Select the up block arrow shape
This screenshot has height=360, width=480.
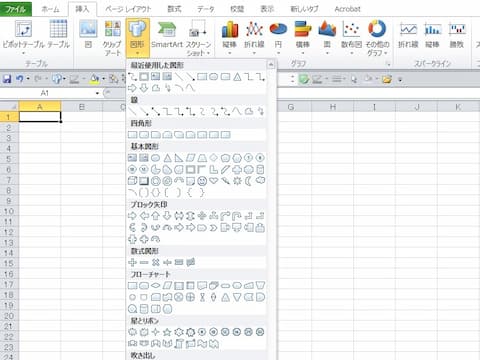pyautogui.click(x=156, y=216)
